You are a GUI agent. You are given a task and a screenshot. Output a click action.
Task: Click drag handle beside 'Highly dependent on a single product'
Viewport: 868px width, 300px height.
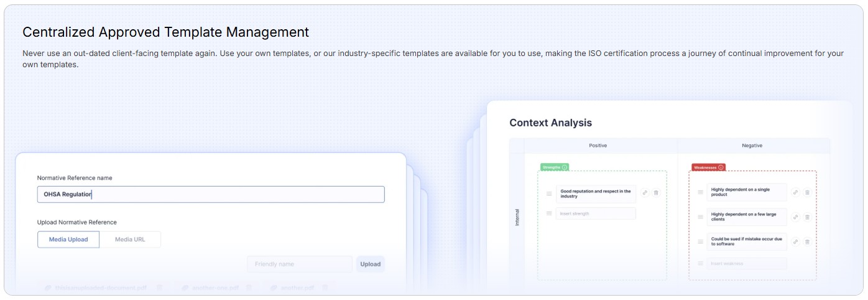click(x=700, y=192)
